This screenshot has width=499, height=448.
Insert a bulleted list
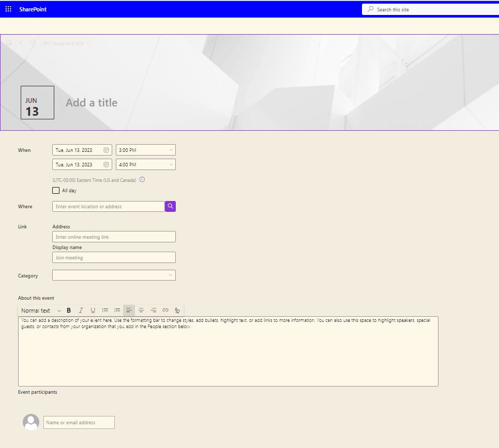pos(105,311)
